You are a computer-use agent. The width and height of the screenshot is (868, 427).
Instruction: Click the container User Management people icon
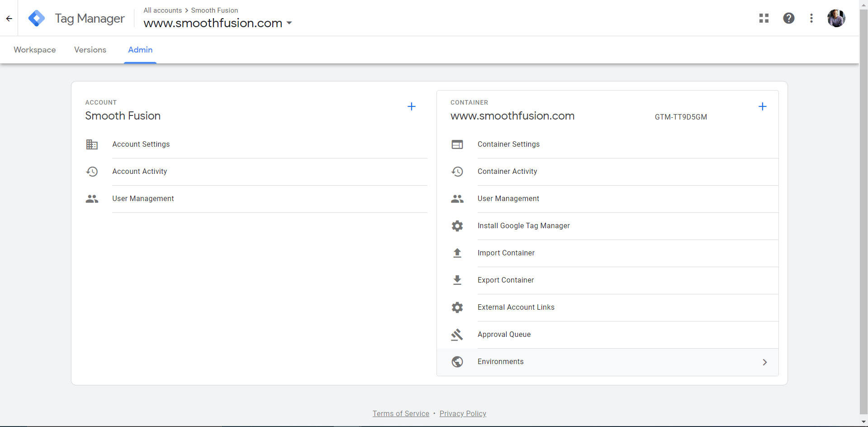coord(457,199)
